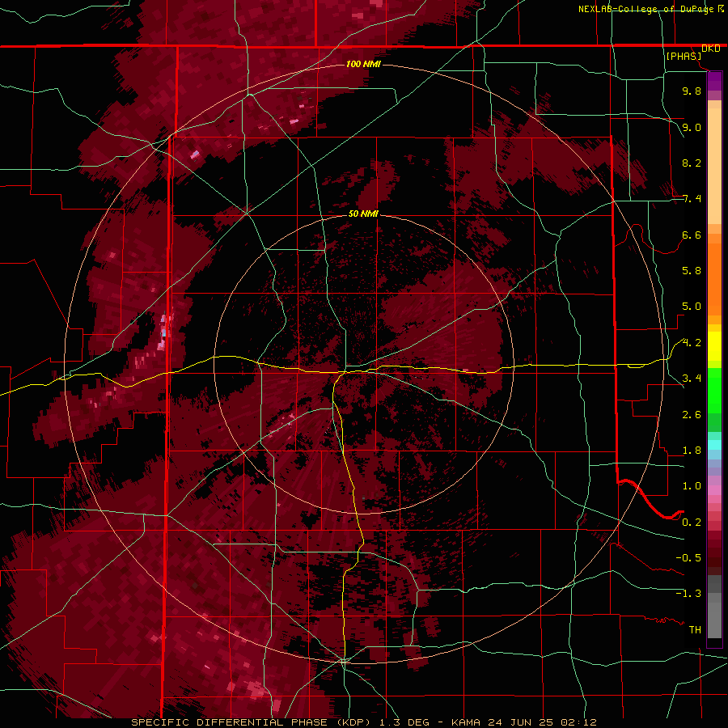
Task: Click the 9.0 value on the scale
Action: pos(692,127)
